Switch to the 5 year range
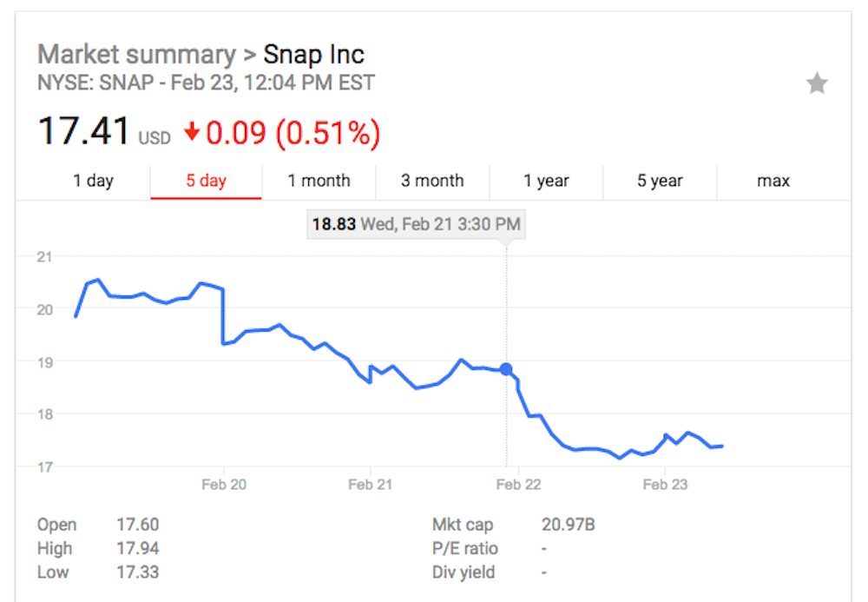Viewport: 868px width, 602px height. (660, 181)
